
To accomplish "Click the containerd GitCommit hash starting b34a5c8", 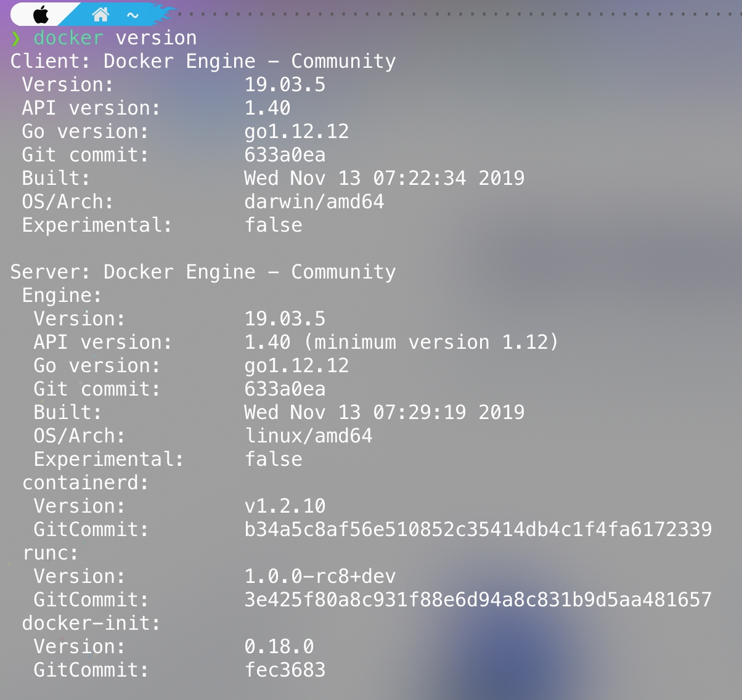I will coord(478,530).
